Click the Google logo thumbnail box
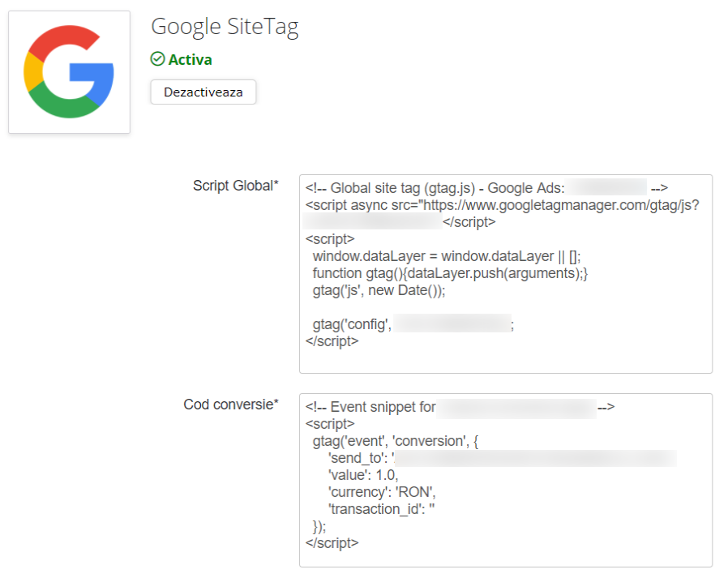728x578 pixels. (69, 71)
